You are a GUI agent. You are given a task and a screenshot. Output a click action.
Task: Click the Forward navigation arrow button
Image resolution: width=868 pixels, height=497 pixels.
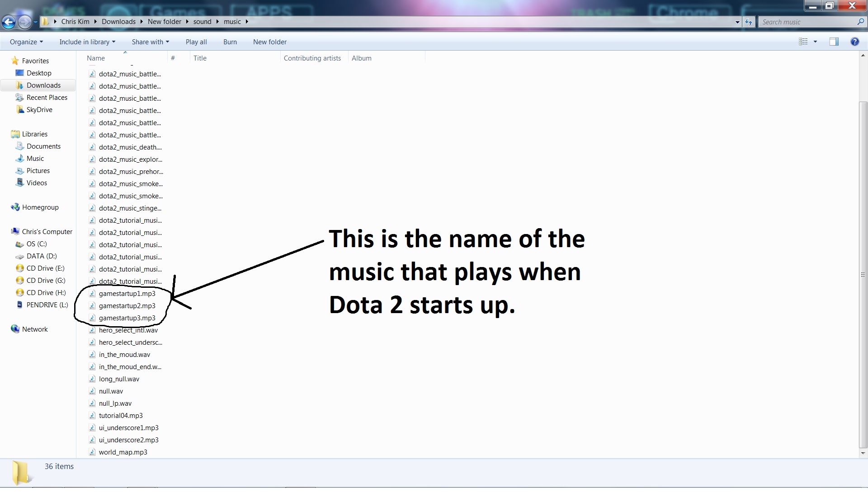tap(25, 22)
